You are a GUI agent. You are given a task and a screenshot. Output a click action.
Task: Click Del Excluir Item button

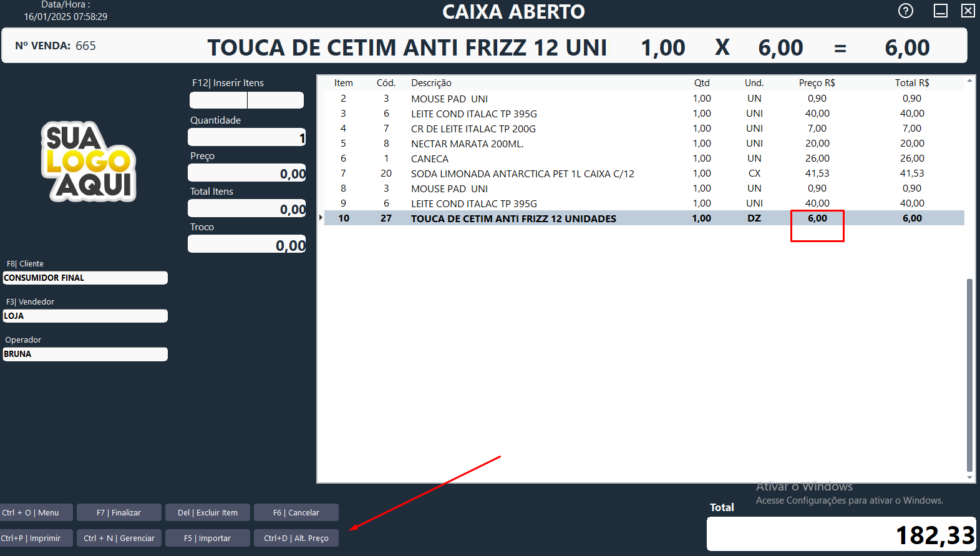[x=208, y=512]
